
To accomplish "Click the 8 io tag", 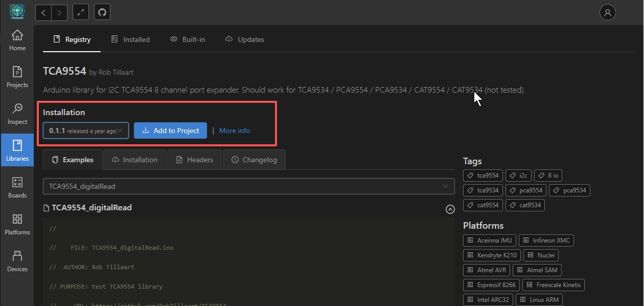I will [x=548, y=176].
